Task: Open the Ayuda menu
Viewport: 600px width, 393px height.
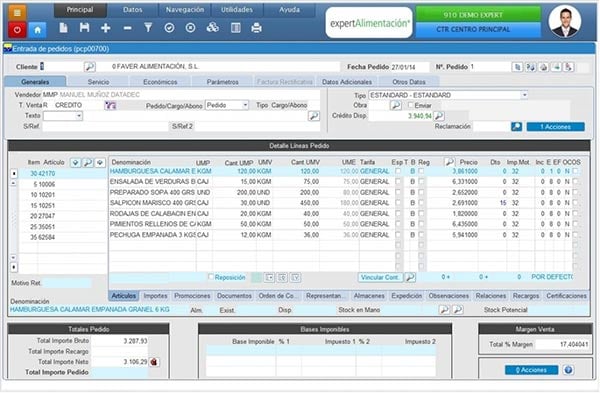Action: point(289,10)
